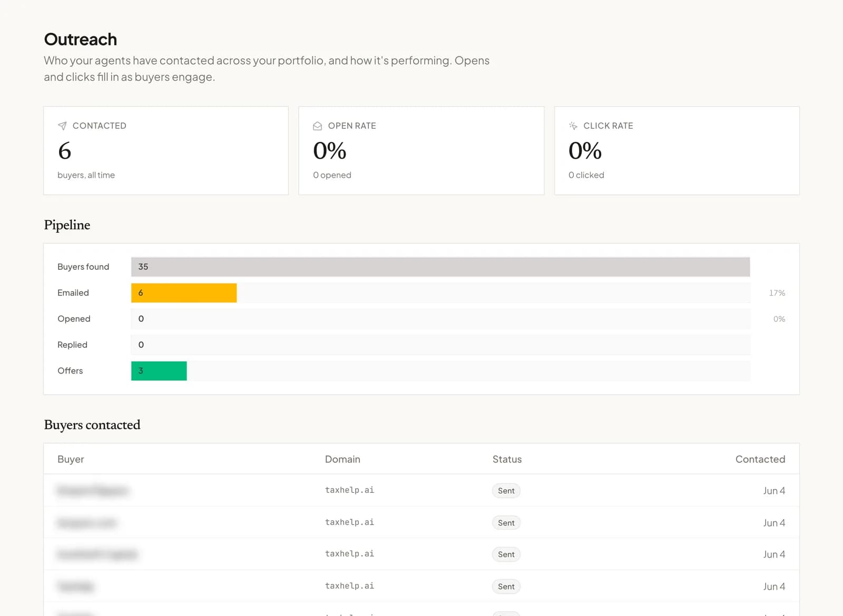The height and width of the screenshot is (616, 843).
Task: Click the Offers row label
Action: click(70, 371)
